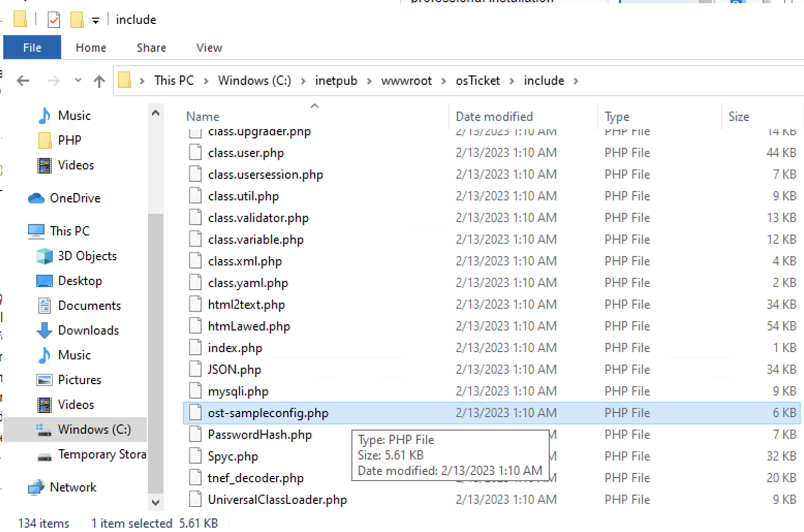Navigate to inetpub in breadcrumb
804x532 pixels.
point(336,81)
